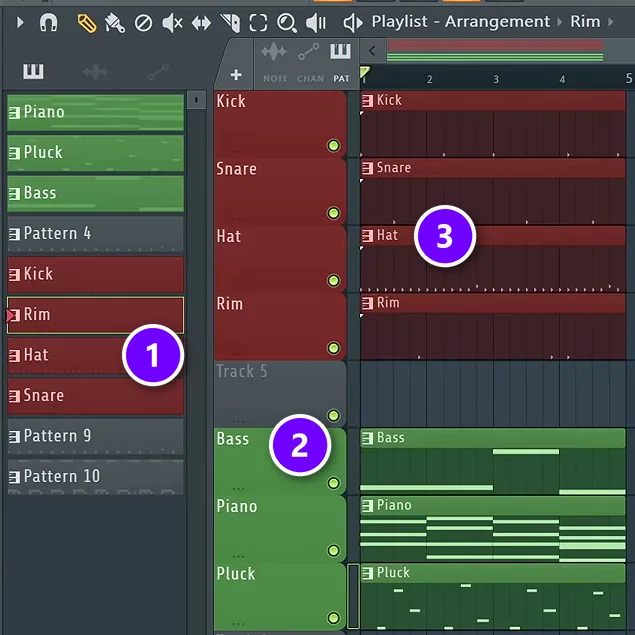Toggle the magnet snap tool
Viewport: 635px width, 635px height.
coord(48,22)
